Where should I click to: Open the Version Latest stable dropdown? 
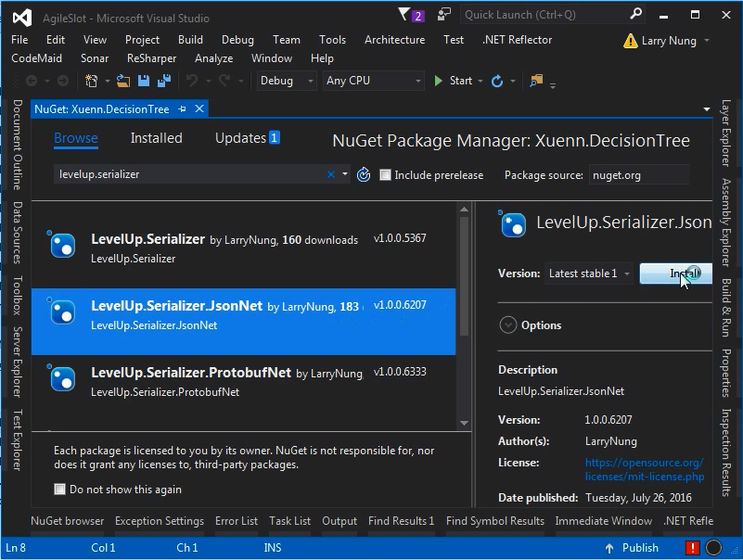[589, 274]
